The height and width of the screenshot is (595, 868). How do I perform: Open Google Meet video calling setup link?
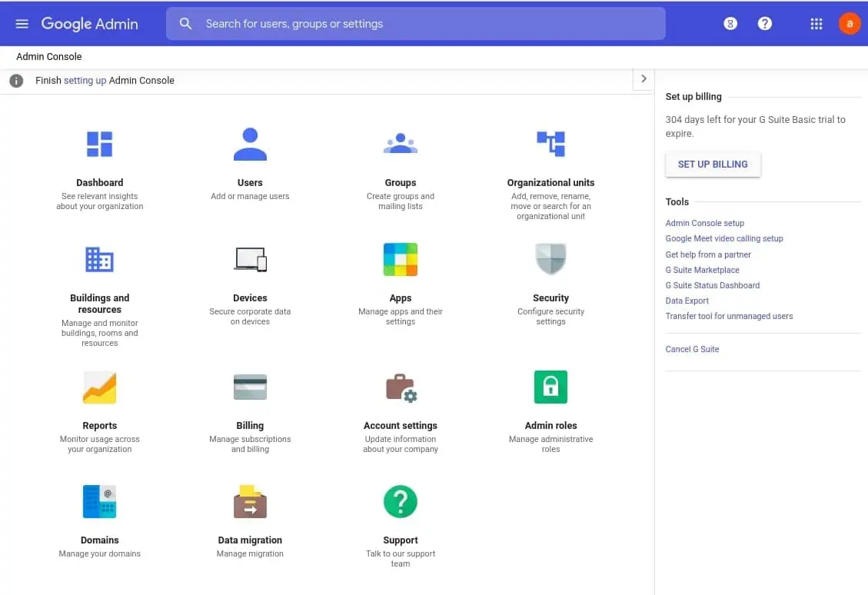(x=724, y=238)
